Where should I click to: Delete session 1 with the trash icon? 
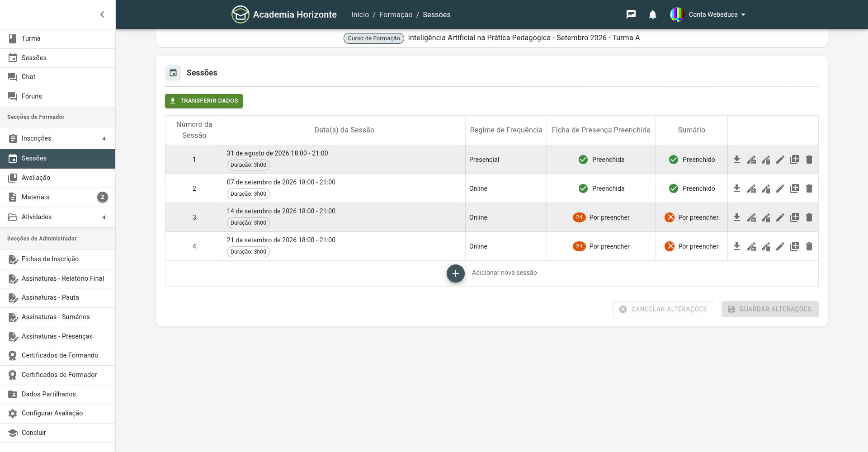[809, 160]
